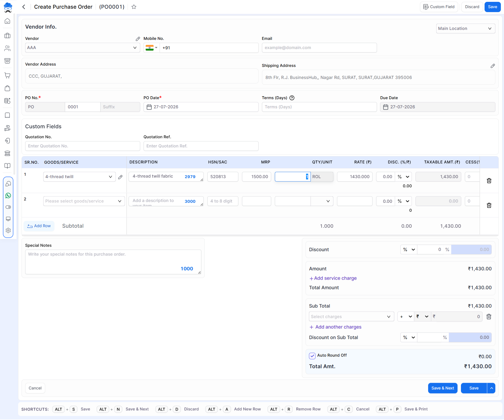Open WhatsApp icon in the sidebar
Viewport: 504px width, 420px height.
(x=8, y=195)
